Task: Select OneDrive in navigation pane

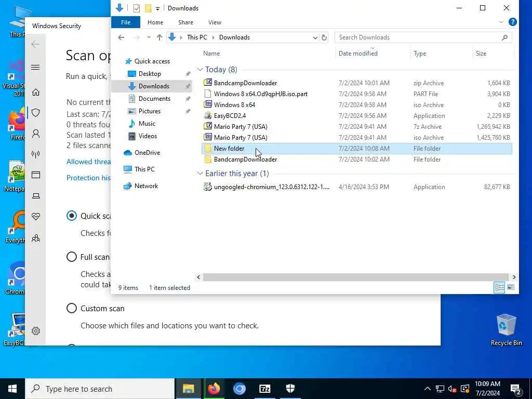Action: pyautogui.click(x=147, y=153)
